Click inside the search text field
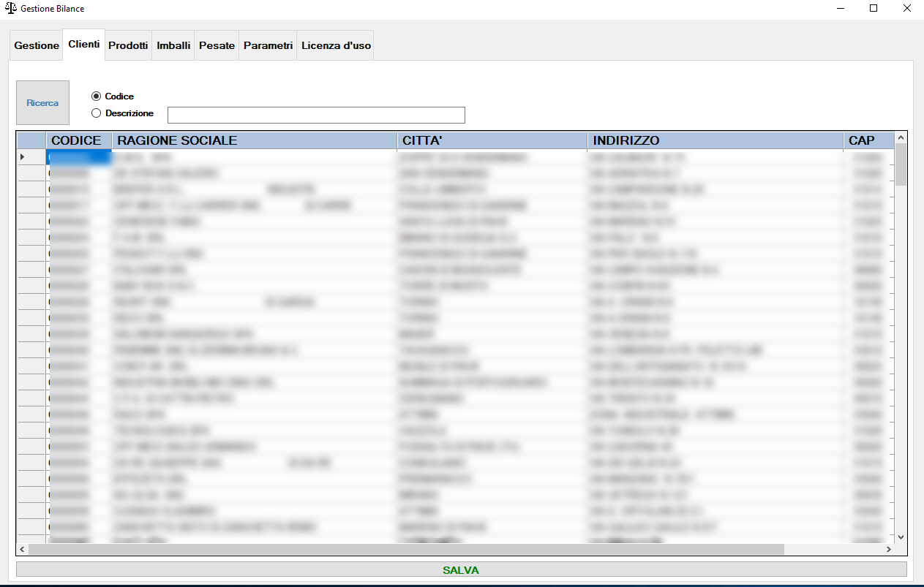924x587 pixels. click(316, 115)
